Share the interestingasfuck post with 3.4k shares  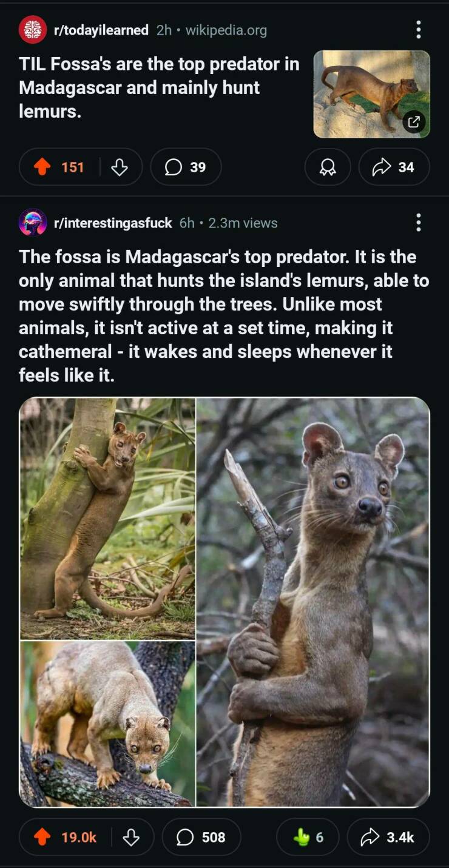(x=388, y=837)
